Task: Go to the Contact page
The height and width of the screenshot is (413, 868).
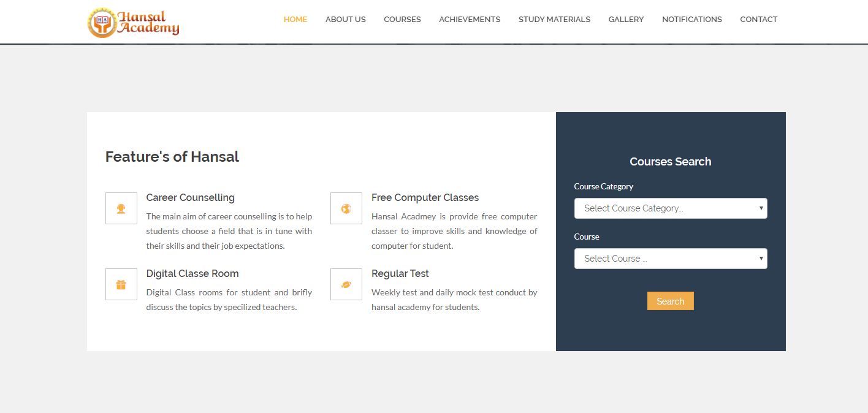Action: point(758,20)
